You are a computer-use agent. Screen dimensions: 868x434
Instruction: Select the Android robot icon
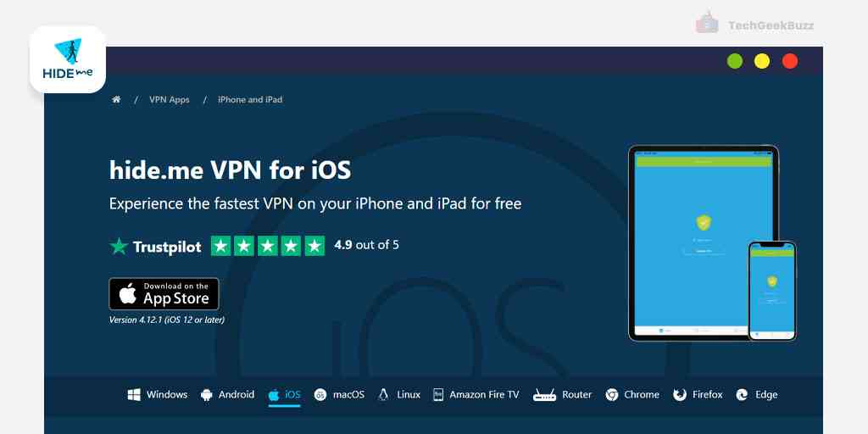pyautogui.click(x=207, y=395)
